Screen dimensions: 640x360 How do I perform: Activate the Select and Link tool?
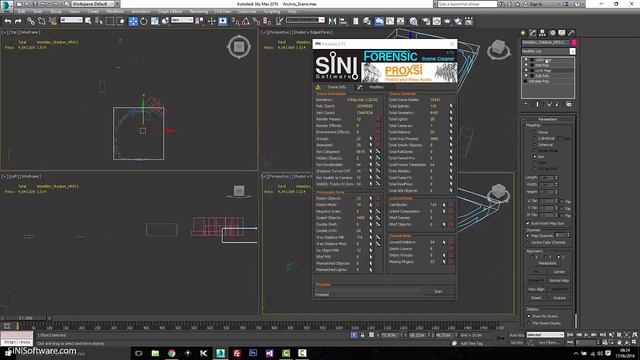pos(31,21)
